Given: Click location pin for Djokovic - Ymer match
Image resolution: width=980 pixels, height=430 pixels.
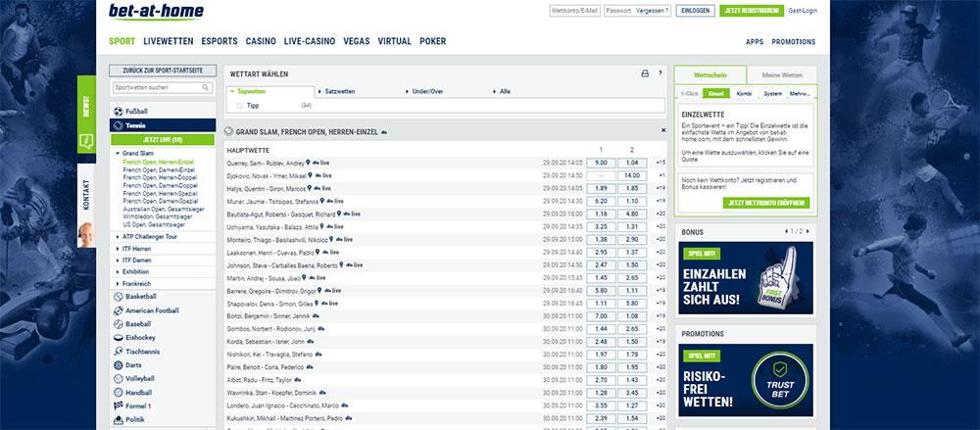Looking at the screenshot, I should pos(310,175).
